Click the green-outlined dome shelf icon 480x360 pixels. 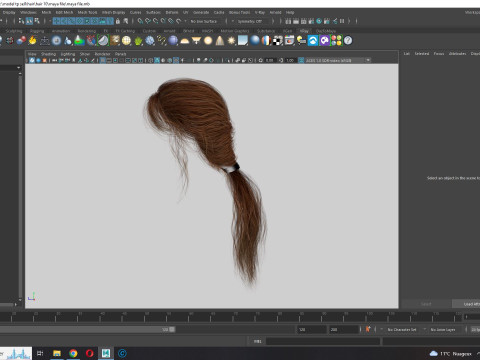(103, 41)
